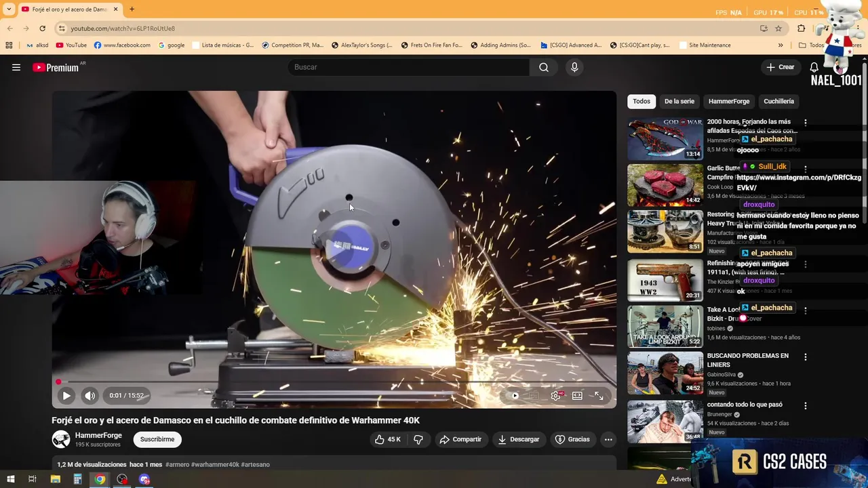Open the tab search dropdown arrow
The width and height of the screenshot is (868, 488).
click(7, 9)
